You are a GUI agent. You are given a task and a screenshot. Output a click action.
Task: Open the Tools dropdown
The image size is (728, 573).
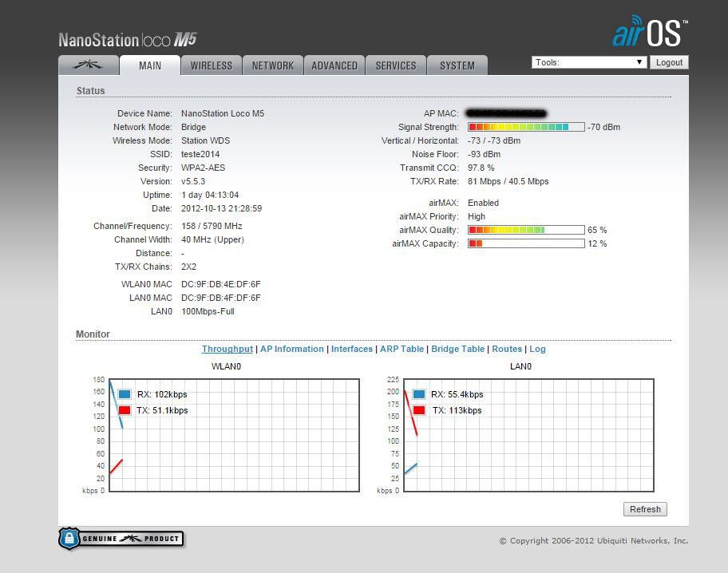pos(589,62)
